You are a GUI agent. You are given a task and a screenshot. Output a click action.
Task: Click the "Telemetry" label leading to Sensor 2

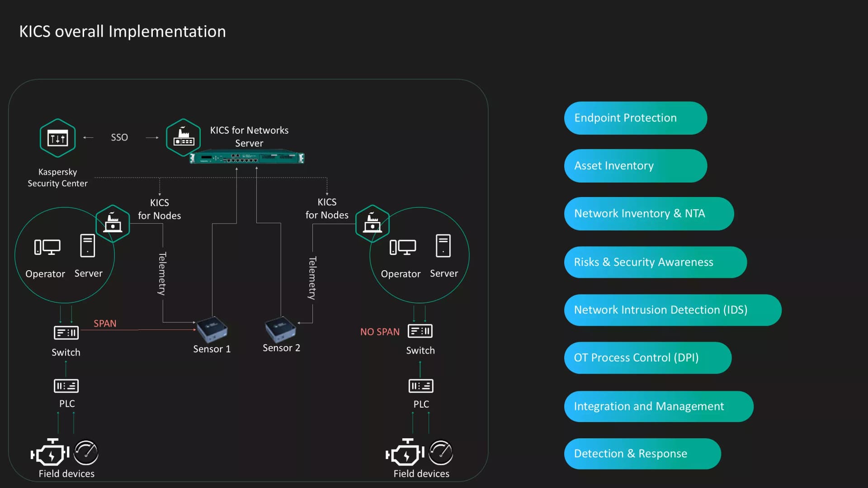[x=312, y=278]
